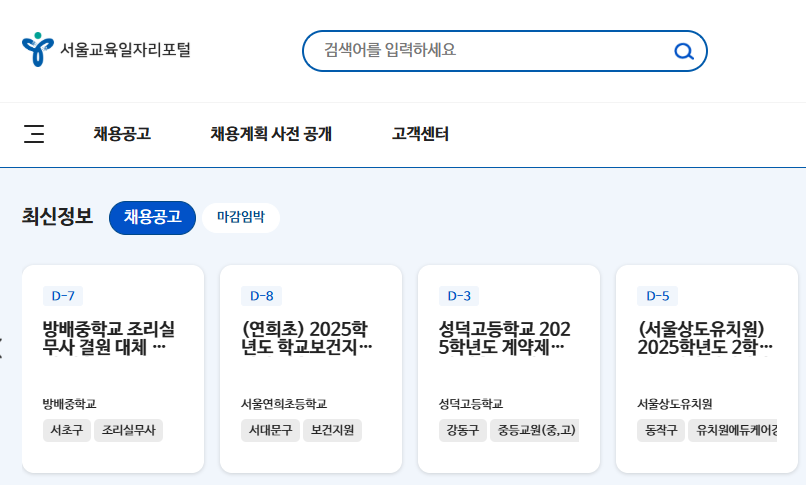Open the 채용공고 navigation menu

click(x=122, y=134)
